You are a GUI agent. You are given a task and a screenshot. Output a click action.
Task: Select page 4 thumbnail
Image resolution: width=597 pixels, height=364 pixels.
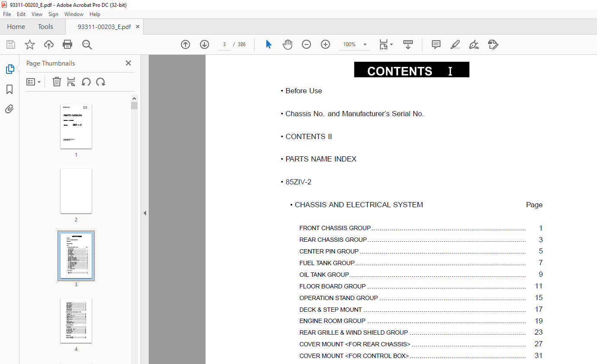[x=76, y=320]
